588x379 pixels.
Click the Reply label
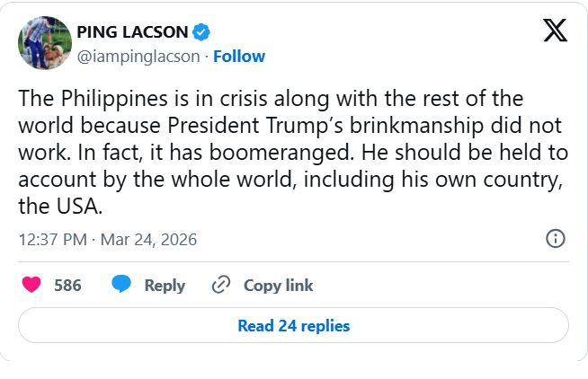click(x=165, y=286)
